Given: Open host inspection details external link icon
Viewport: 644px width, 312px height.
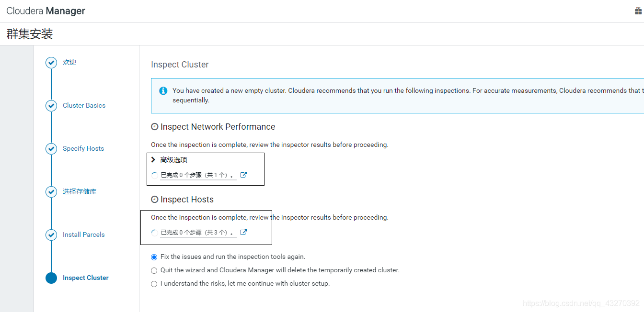Looking at the screenshot, I should click(243, 232).
